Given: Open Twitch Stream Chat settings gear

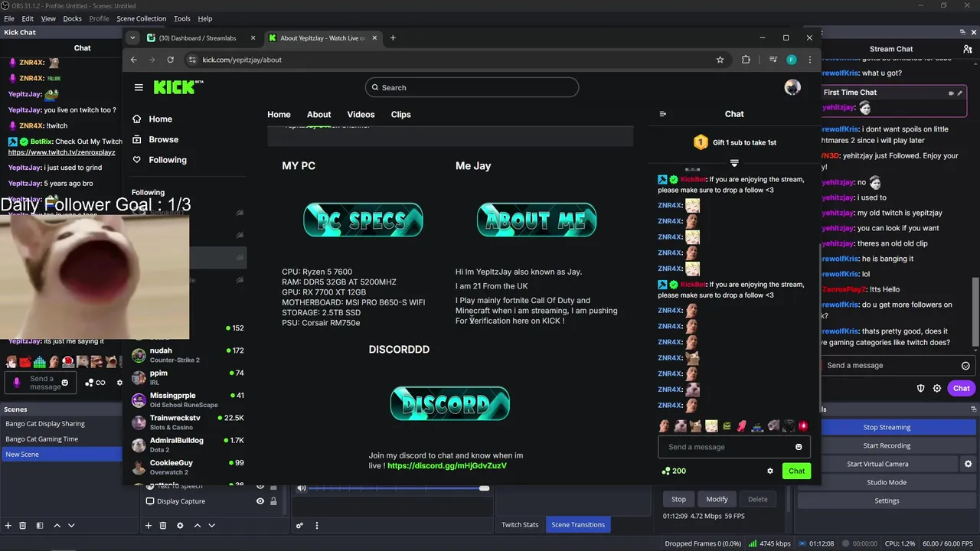Looking at the screenshot, I should coord(937,388).
